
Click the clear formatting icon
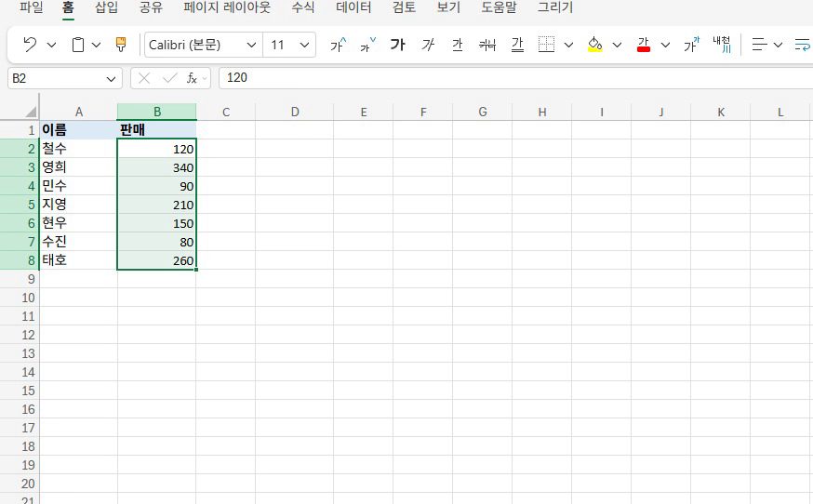coord(691,45)
